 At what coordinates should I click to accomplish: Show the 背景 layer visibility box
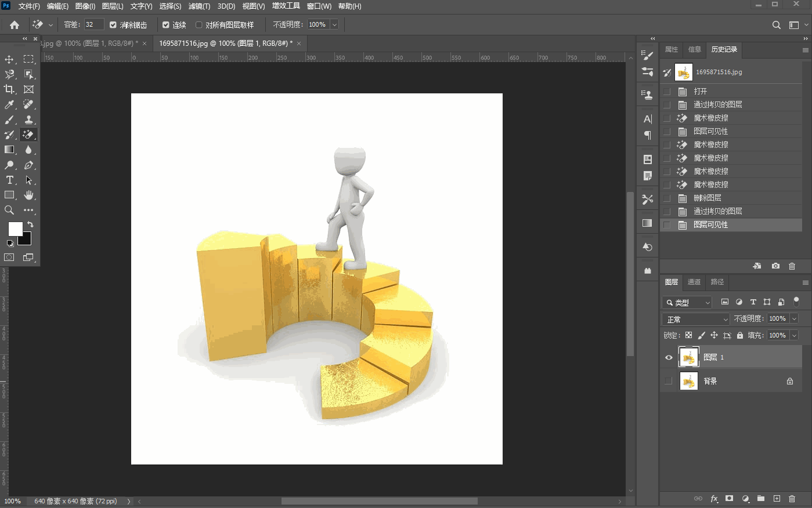pyautogui.click(x=669, y=381)
